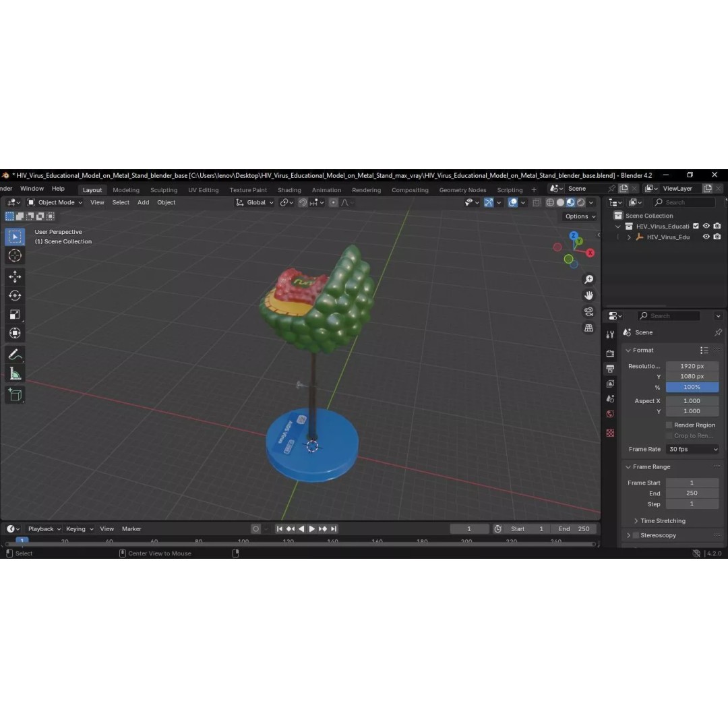Image resolution: width=728 pixels, height=728 pixels.
Task: Select material preview shading
Action: pyautogui.click(x=571, y=202)
